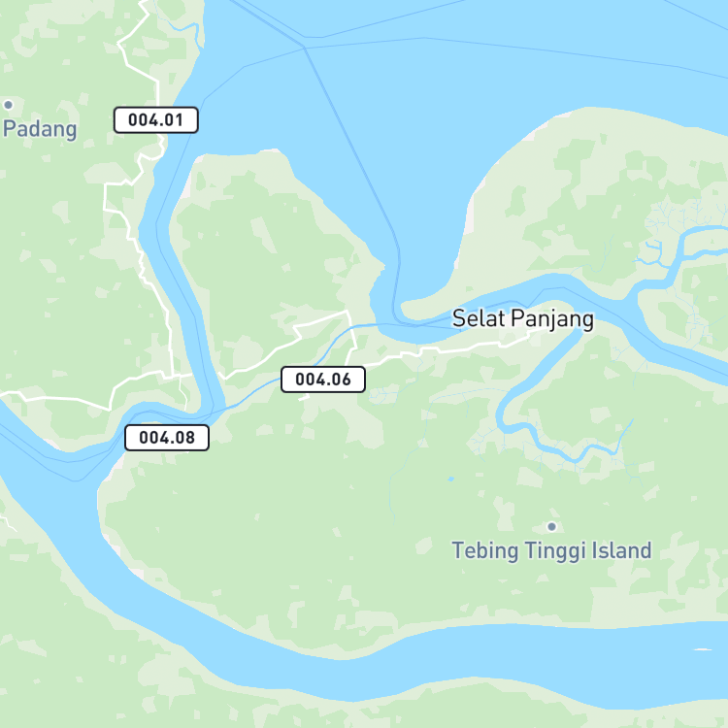Image resolution: width=728 pixels, height=728 pixels.
Task: Click the Padang place dot marker
Action: [x=9, y=105]
